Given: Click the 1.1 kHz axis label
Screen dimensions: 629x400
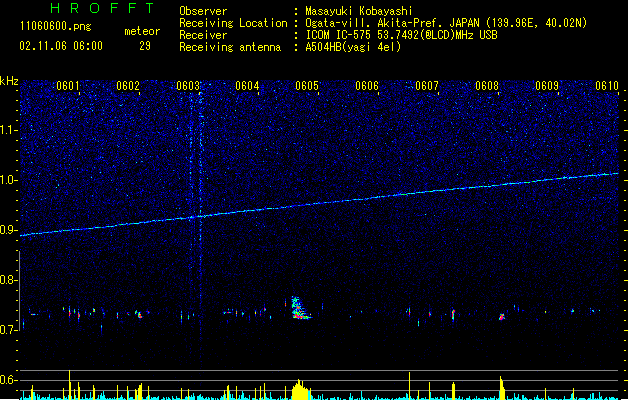Looking at the screenshot, I should pyautogui.click(x=9, y=130).
